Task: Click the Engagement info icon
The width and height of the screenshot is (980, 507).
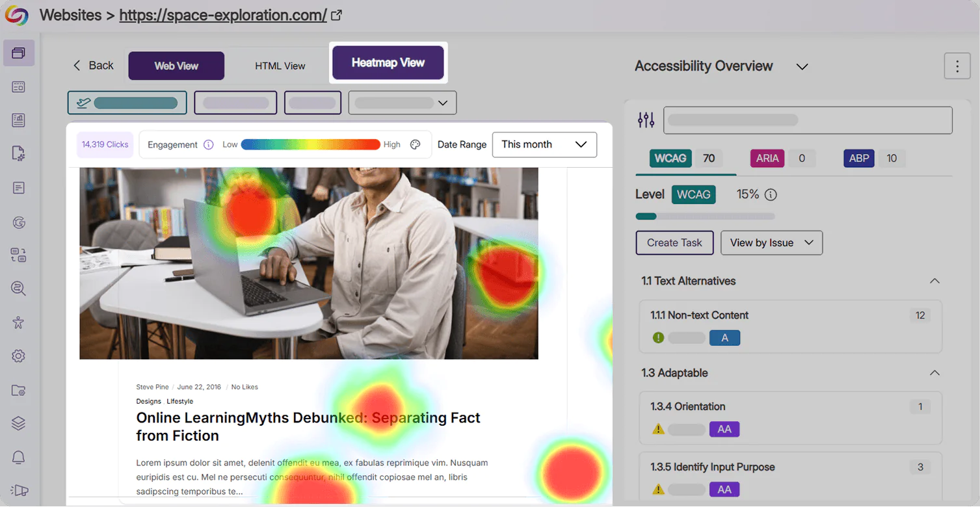Action: click(x=208, y=144)
